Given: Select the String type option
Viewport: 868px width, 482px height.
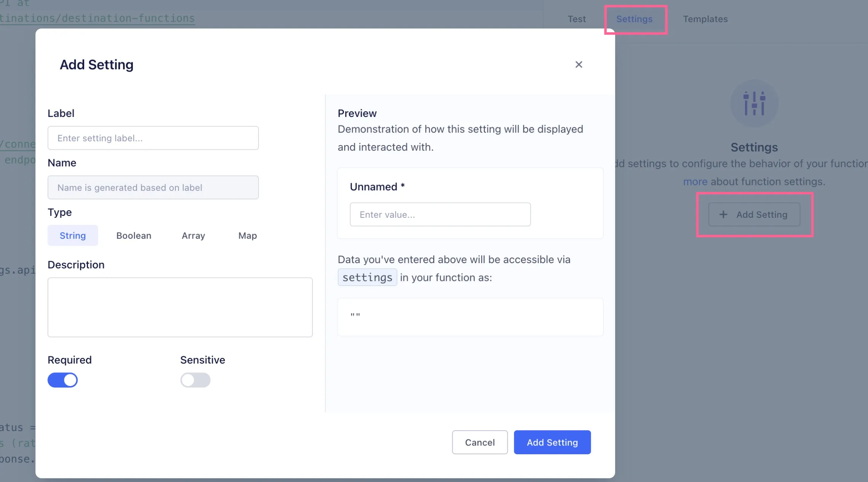Looking at the screenshot, I should coord(73,235).
